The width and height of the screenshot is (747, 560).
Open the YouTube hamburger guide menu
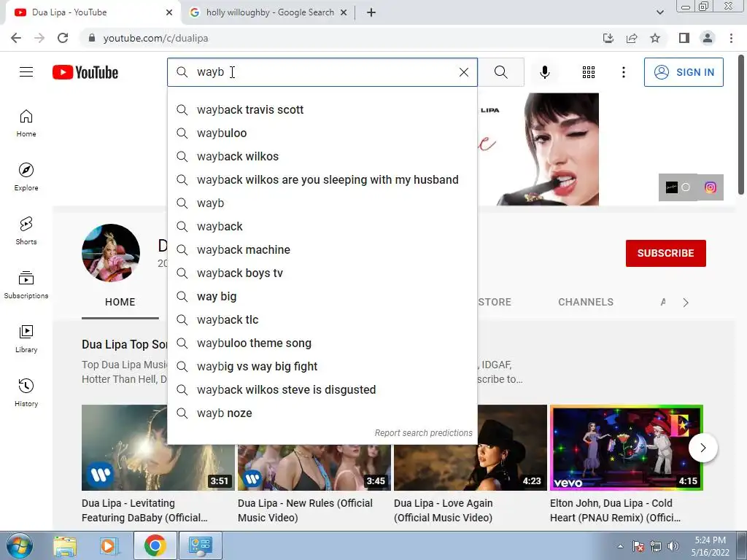point(26,72)
